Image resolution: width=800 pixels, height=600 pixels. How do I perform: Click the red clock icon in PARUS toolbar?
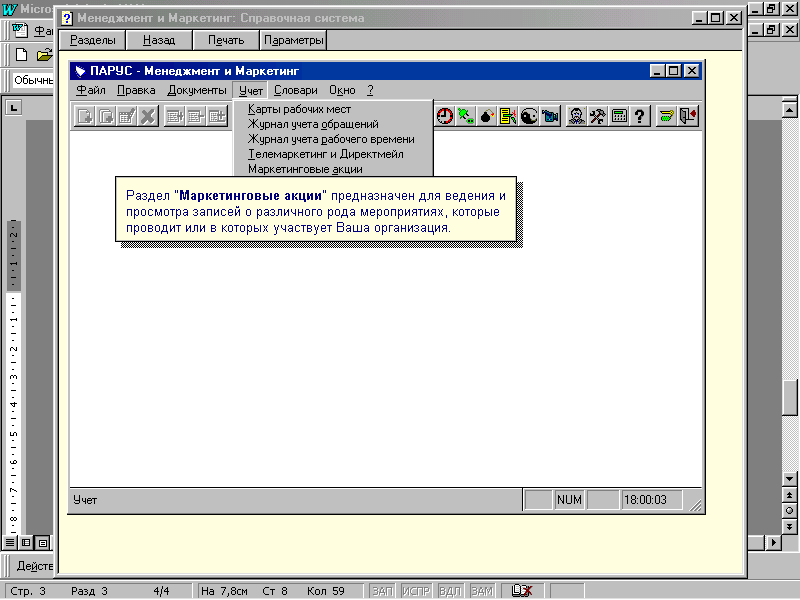[x=444, y=116]
